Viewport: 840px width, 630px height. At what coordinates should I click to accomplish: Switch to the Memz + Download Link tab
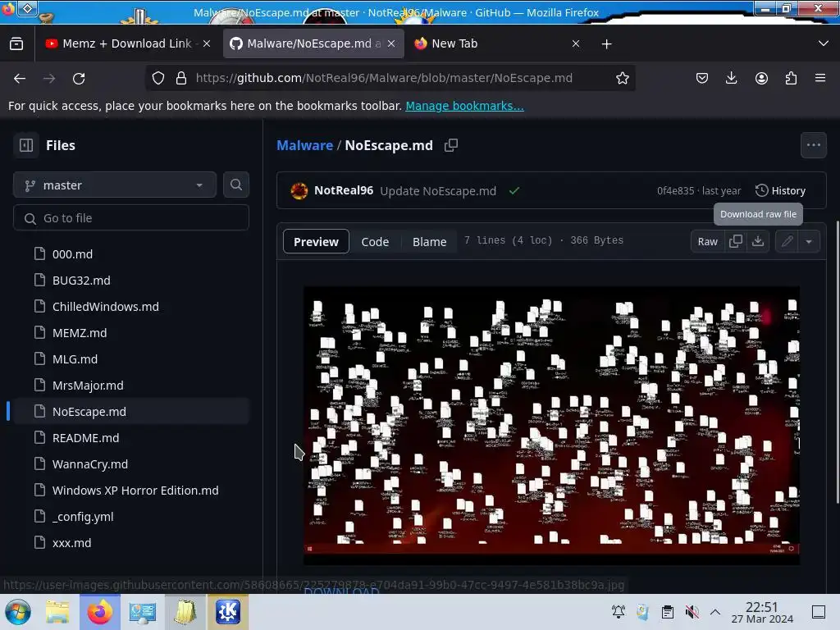127,43
